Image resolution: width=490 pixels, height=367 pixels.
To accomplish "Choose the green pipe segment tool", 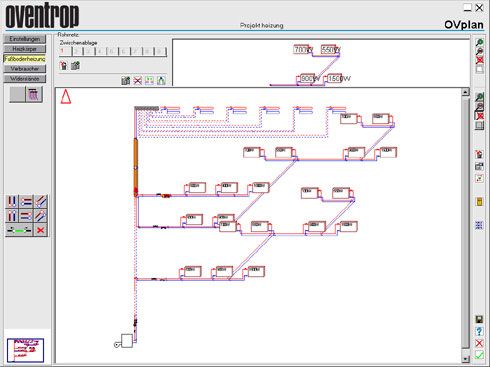I will (19, 230).
